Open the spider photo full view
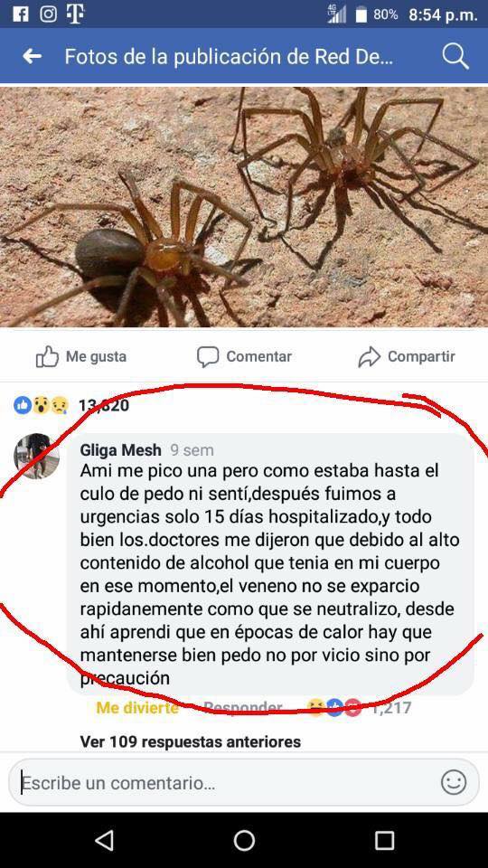Image resolution: width=488 pixels, height=868 pixels. point(244,207)
